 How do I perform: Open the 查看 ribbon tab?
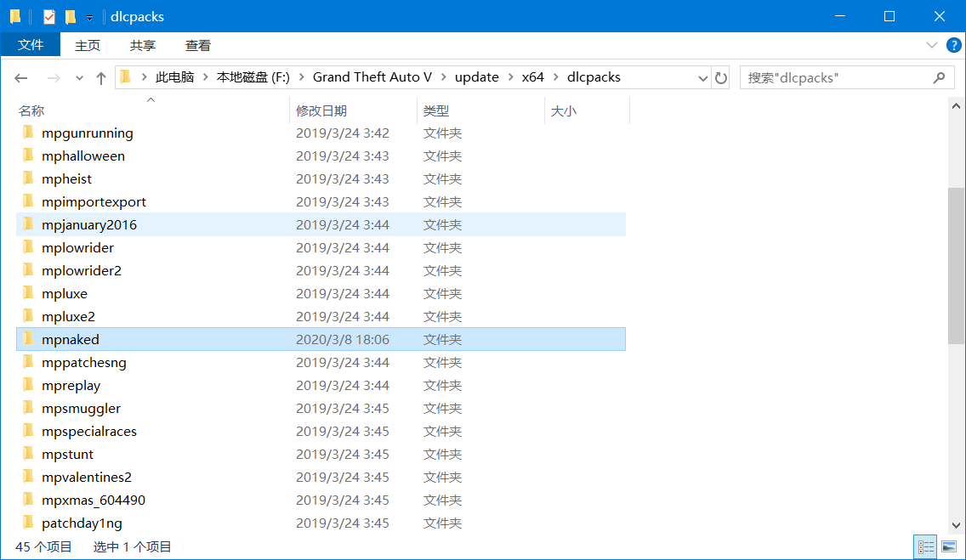click(x=198, y=46)
